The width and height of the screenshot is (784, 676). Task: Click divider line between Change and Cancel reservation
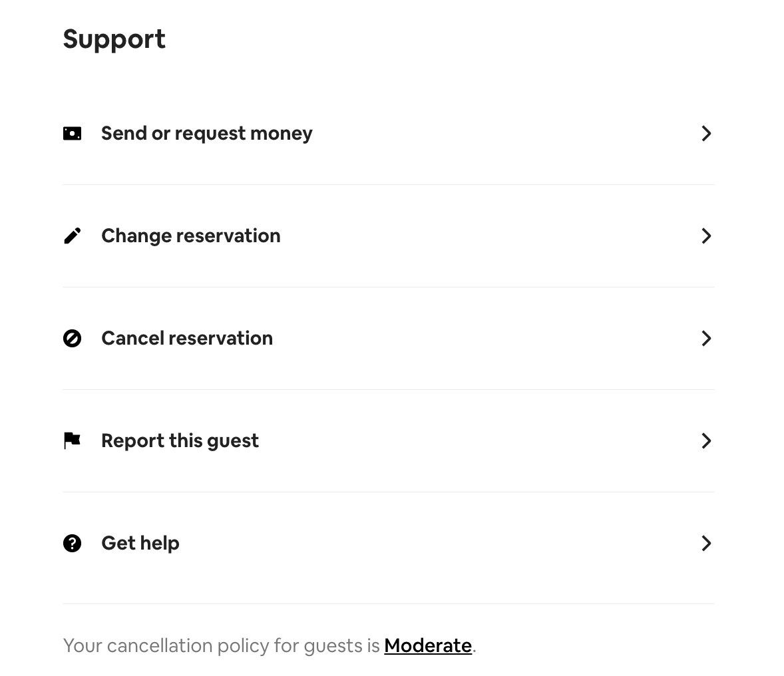pos(389,287)
